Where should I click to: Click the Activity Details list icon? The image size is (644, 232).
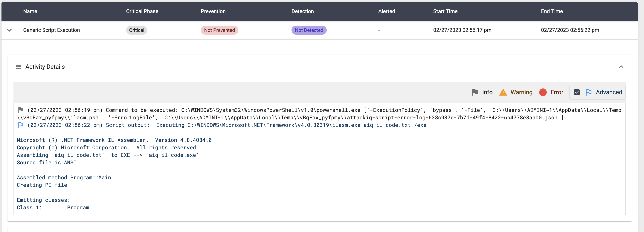18,67
